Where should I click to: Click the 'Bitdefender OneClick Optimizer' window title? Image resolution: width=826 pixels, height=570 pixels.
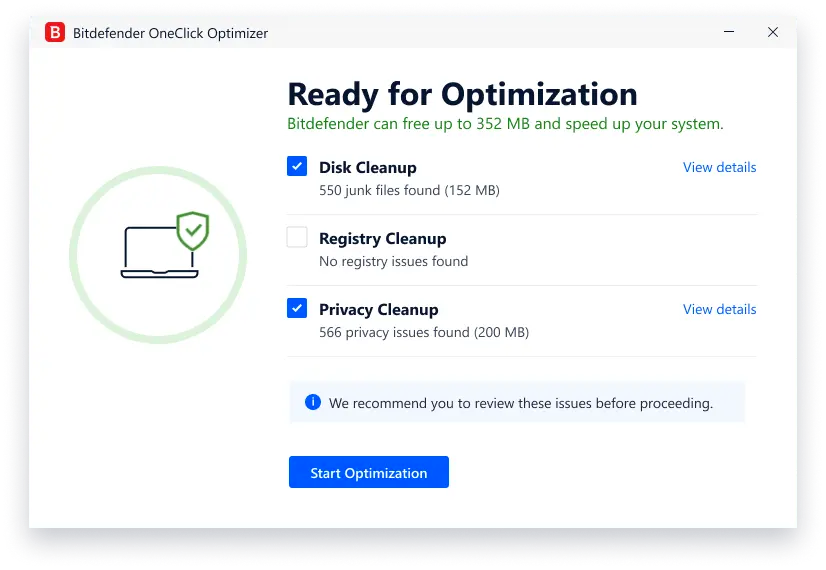170,33
